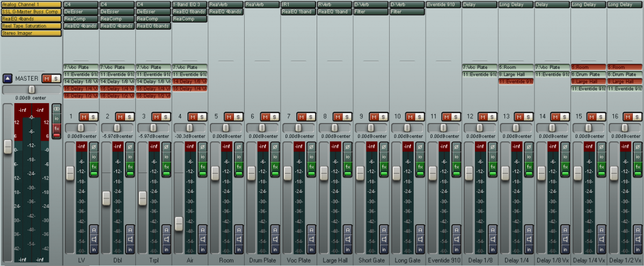Viewport: 644px width, 266px height.
Task: Click red 16:Delay 1/2 Vx send on track 1
Action: [x=80, y=95]
